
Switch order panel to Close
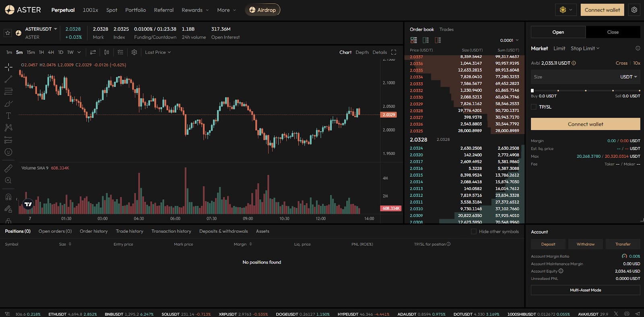click(613, 32)
